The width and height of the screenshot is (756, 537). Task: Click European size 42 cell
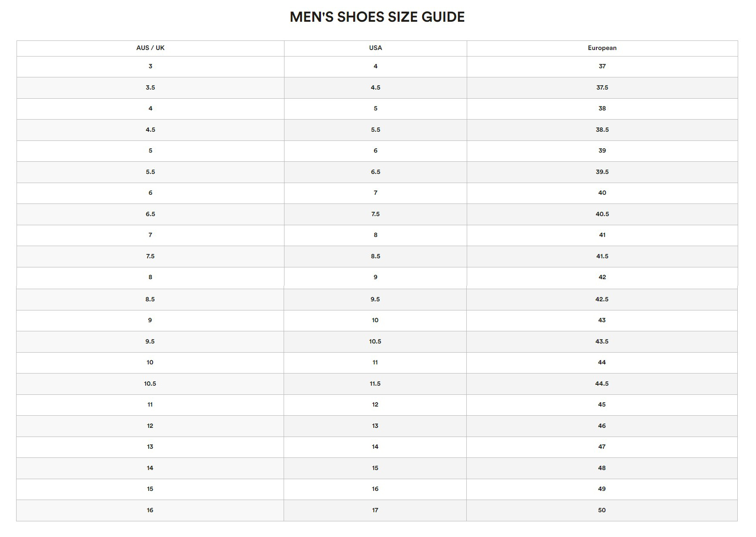coord(602,277)
